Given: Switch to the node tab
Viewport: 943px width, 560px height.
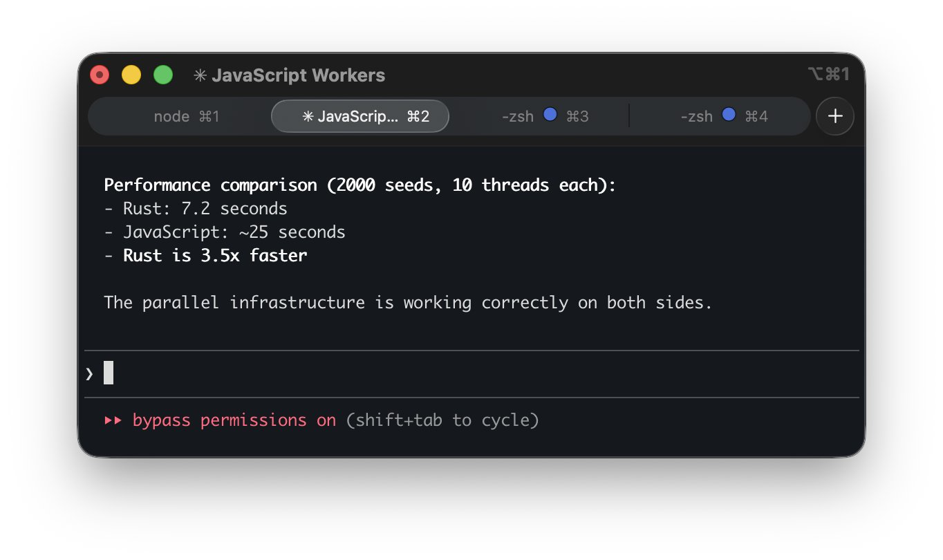Looking at the screenshot, I should [186, 116].
